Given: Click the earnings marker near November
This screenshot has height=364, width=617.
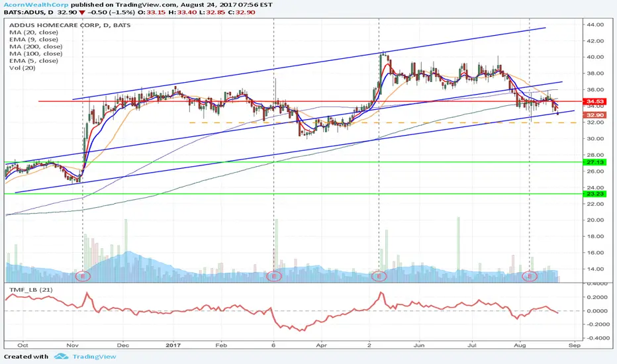Looking at the screenshot, I should click(83, 276).
